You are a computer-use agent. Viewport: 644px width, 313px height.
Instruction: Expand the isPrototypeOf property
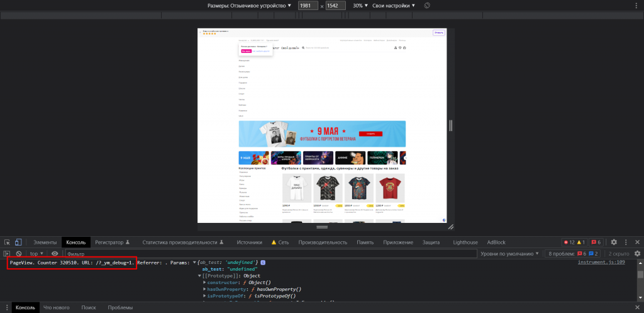(x=204, y=296)
